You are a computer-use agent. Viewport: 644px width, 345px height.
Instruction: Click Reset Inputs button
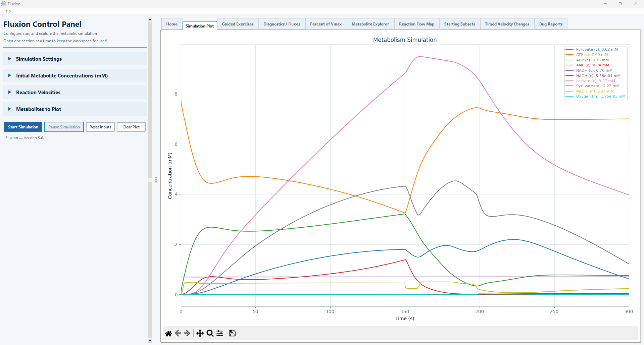[x=100, y=127]
